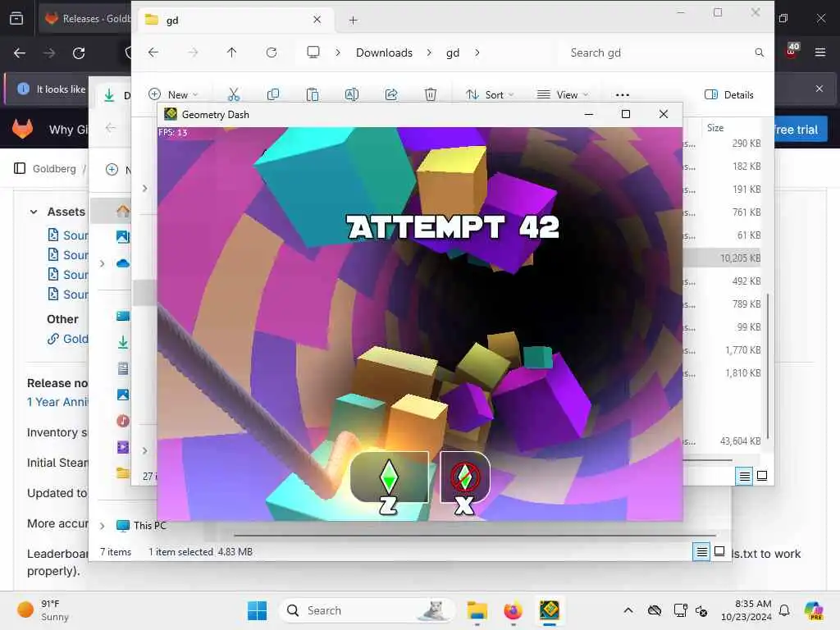Open File Explorer from the taskbar

coord(477,610)
